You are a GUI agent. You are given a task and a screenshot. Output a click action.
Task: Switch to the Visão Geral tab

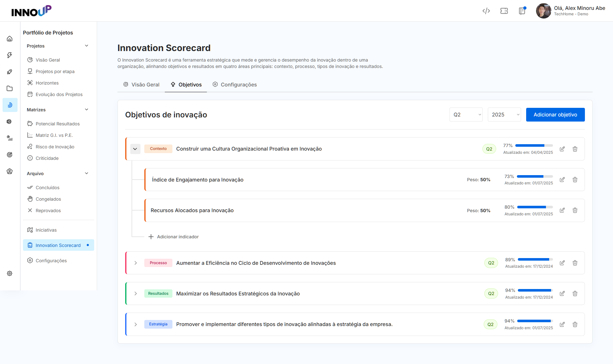click(141, 85)
